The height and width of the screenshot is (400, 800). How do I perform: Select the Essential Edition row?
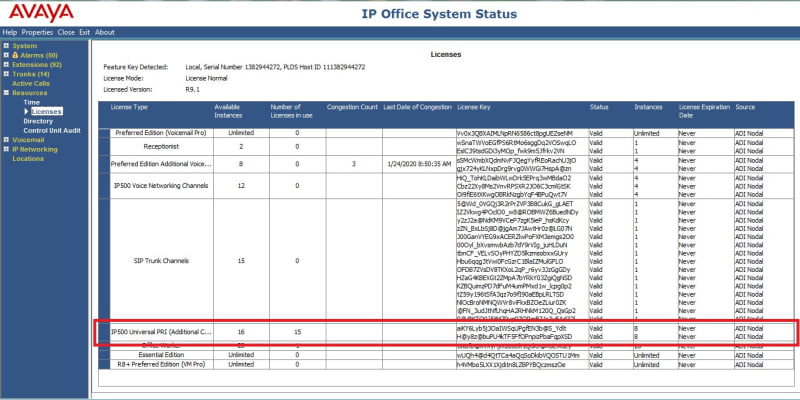(x=446, y=355)
